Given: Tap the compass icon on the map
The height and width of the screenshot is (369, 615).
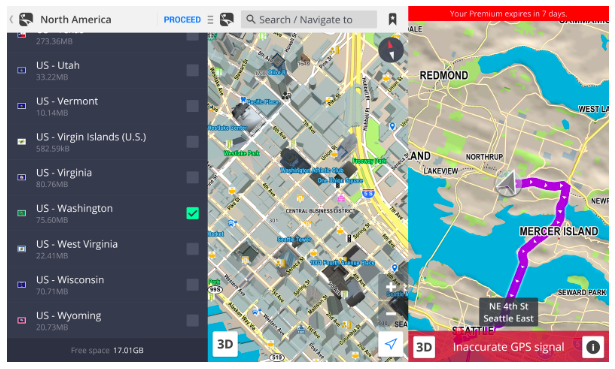Looking at the screenshot, I should tap(391, 50).
